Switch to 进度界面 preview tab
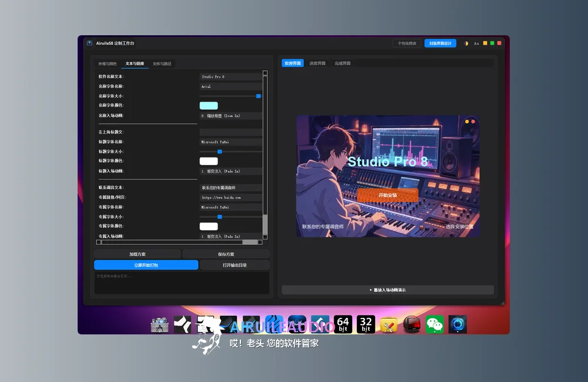This screenshot has width=588, height=382. pyautogui.click(x=318, y=63)
